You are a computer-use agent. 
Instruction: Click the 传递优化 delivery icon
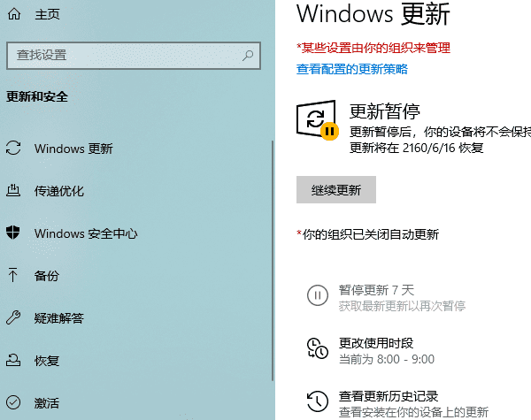coord(13,190)
